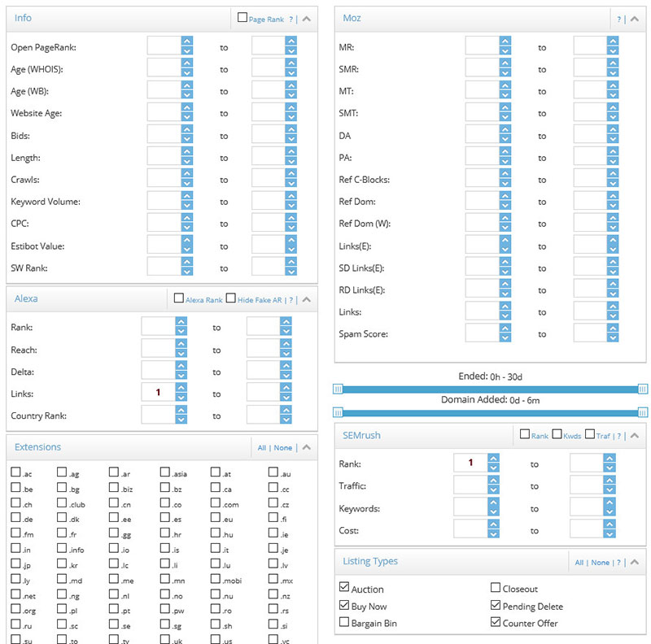Open Listing Types help question mark

tap(618, 563)
